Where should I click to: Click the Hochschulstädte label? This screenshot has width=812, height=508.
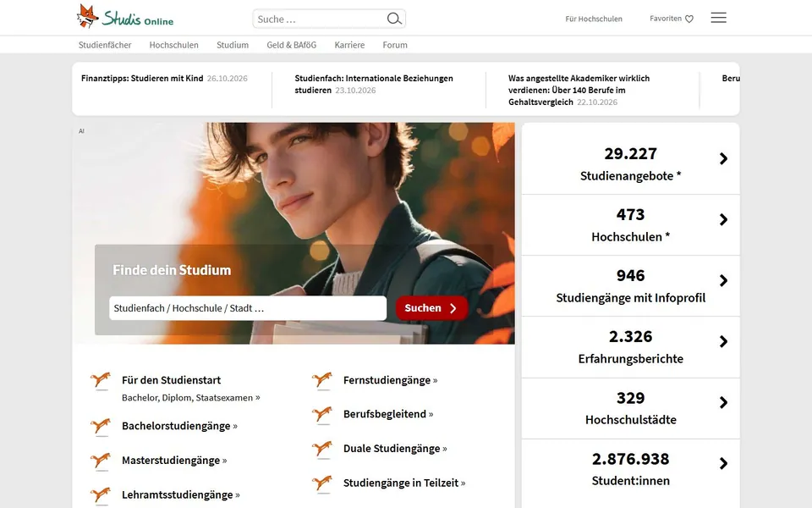point(630,420)
